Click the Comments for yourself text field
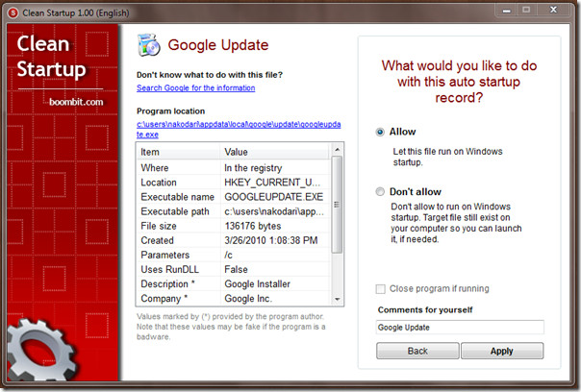Image resolution: width=581 pixels, height=392 pixels. tap(460, 327)
